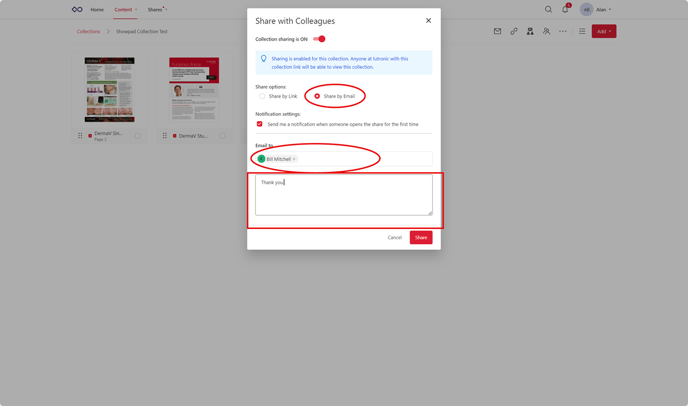This screenshot has height=406, width=688.
Task: Remove Bill Mitchell recipient chip
Action: point(294,159)
